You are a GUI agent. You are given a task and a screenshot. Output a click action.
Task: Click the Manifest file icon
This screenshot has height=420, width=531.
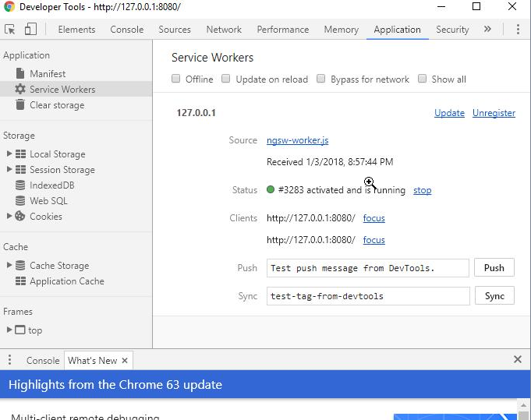(x=20, y=73)
